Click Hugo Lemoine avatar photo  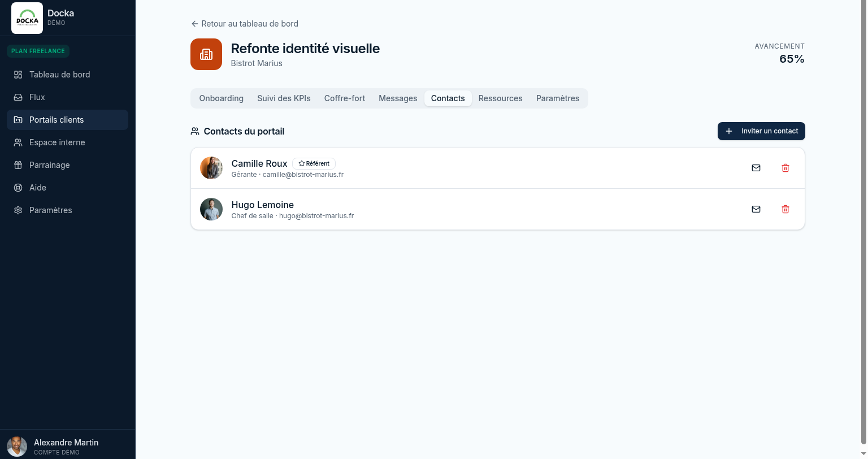click(211, 209)
